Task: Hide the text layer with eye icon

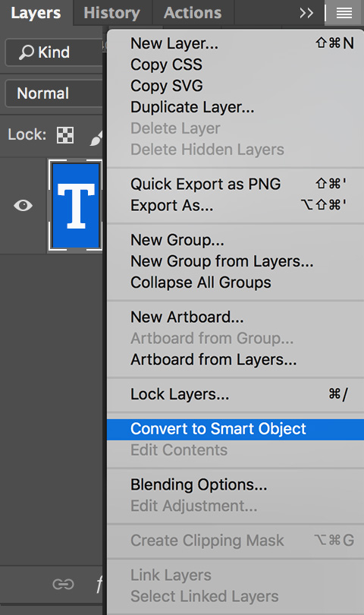Action: 23,205
